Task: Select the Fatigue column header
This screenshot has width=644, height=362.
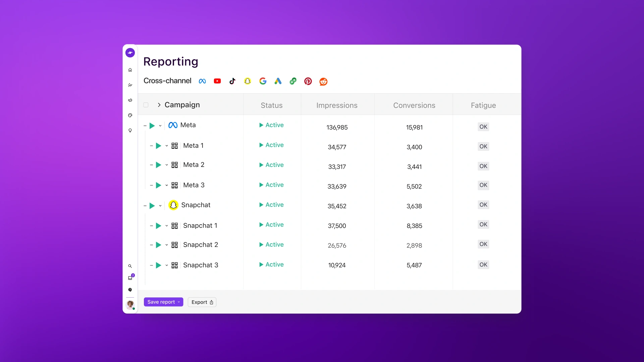Action: coord(483,105)
